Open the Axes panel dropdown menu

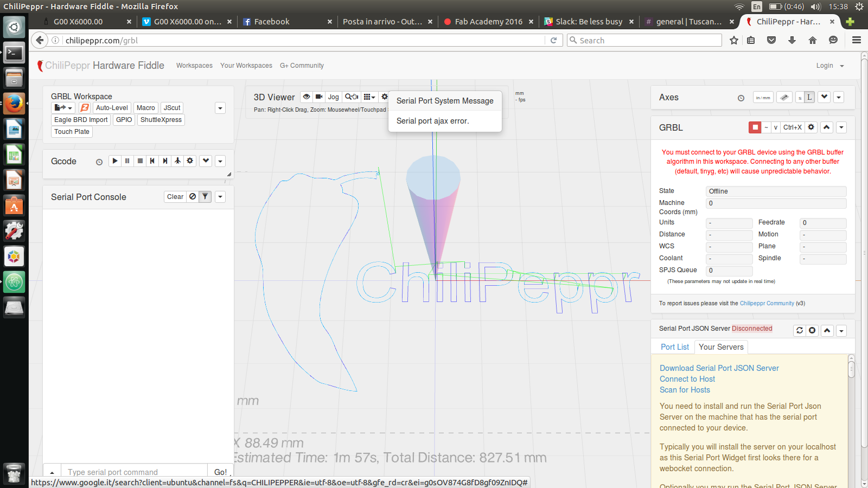tap(839, 98)
